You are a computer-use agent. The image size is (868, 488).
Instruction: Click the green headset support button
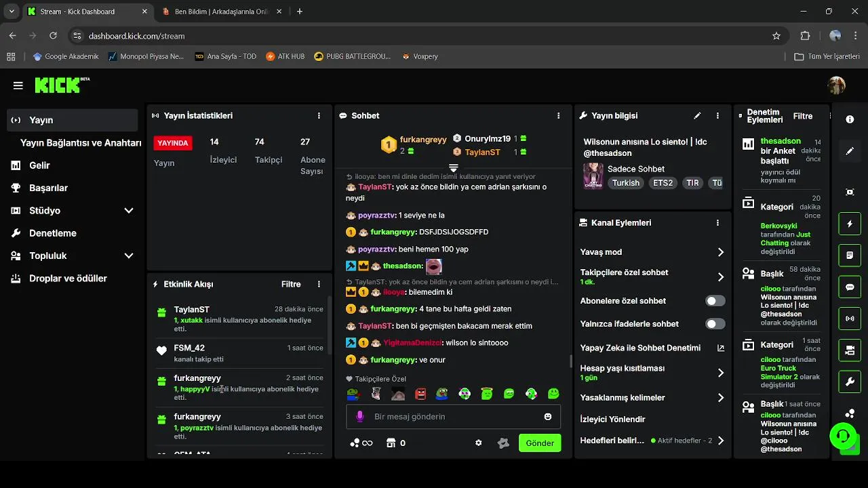coord(844,434)
